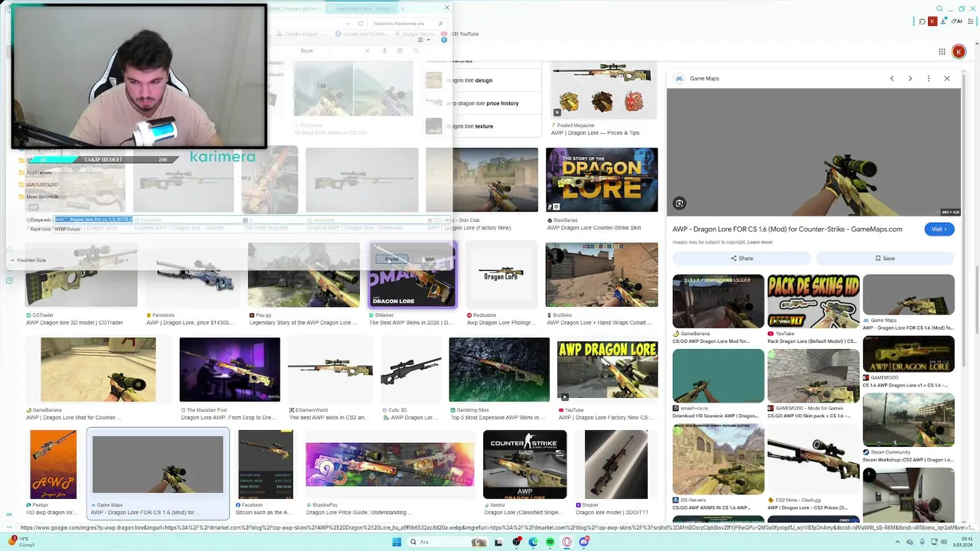
Task: Show the previous image in preview panel
Action: [892, 78]
